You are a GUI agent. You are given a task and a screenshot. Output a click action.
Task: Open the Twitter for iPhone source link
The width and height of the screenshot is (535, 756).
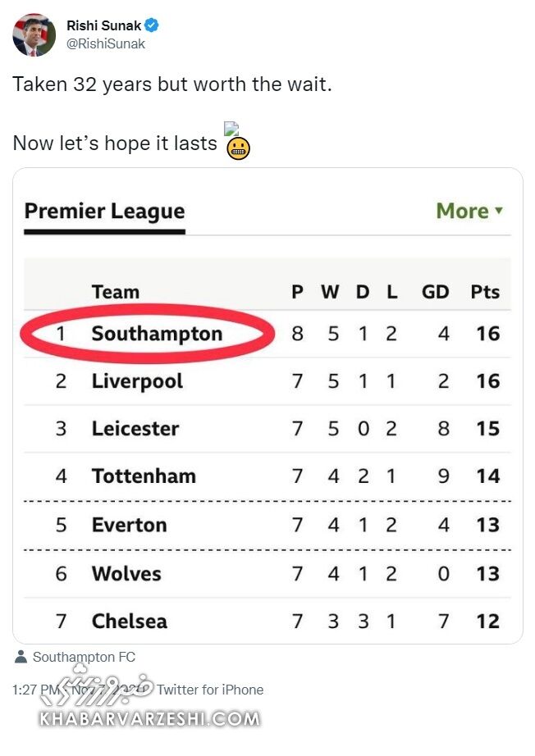(210, 690)
